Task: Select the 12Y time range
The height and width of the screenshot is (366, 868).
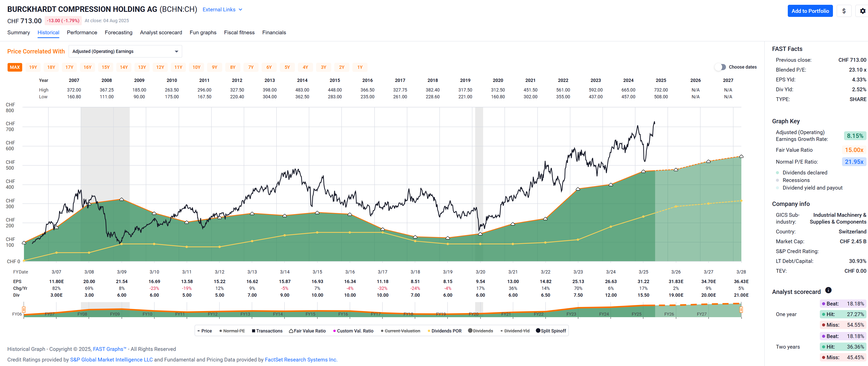Action: 160,67
